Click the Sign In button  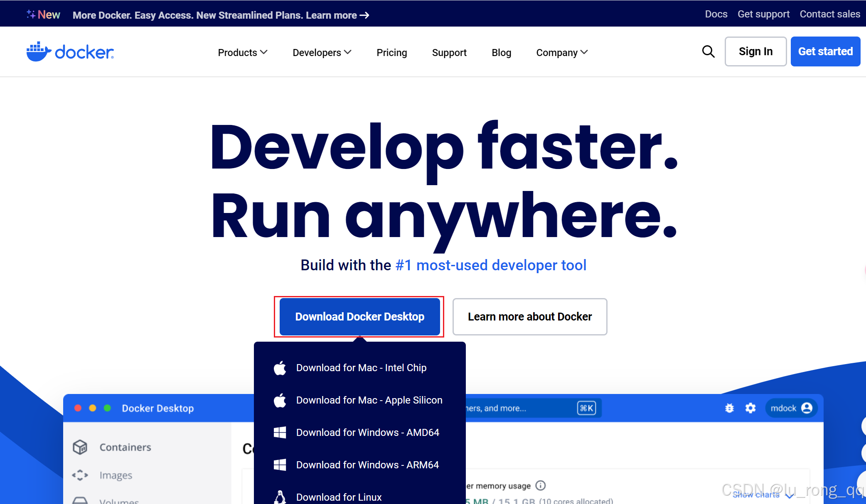point(755,51)
